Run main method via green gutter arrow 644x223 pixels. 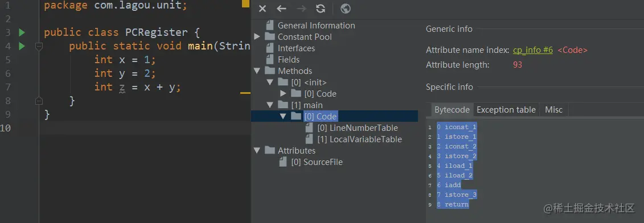point(22,46)
